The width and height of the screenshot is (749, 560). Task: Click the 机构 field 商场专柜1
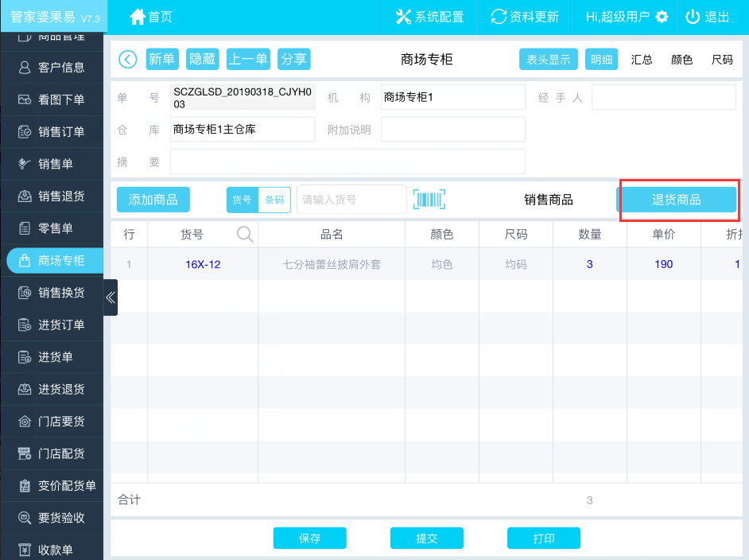(453, 97)
